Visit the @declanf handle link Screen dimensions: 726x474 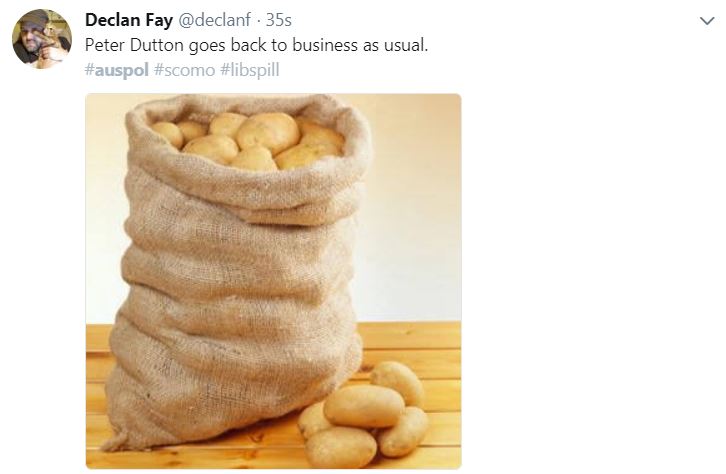(214, 20)
